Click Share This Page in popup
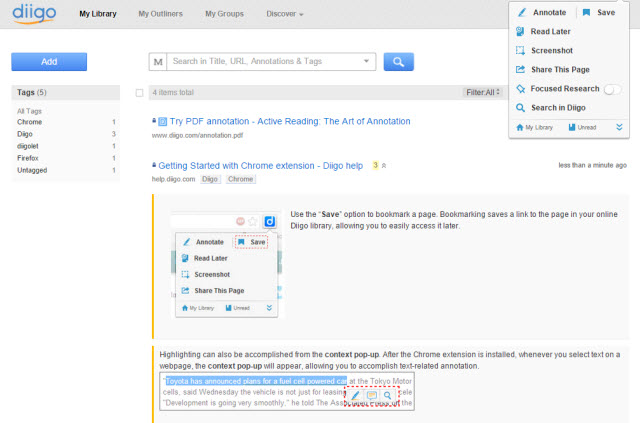The height and width of the screenshot is (423, 640). click(553, 69)
